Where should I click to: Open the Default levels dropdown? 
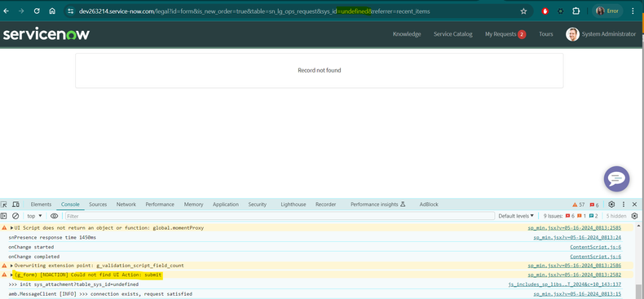coord(516,216)
